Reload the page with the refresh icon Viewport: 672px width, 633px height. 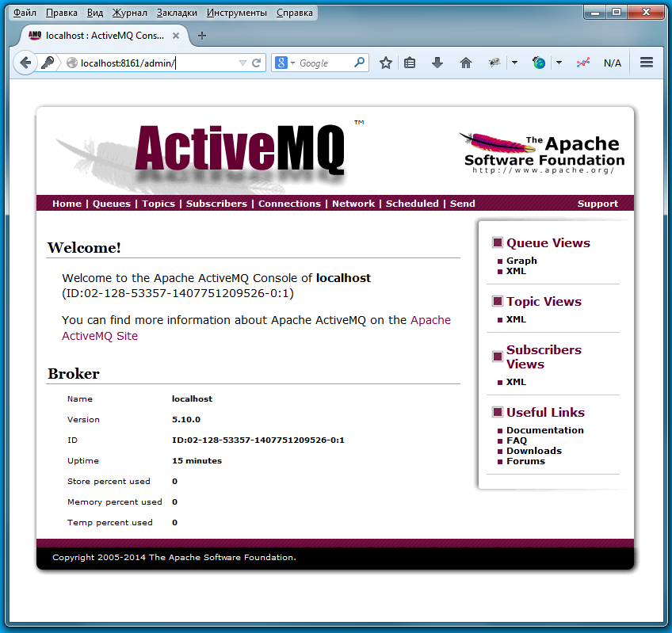click(256, 63)
